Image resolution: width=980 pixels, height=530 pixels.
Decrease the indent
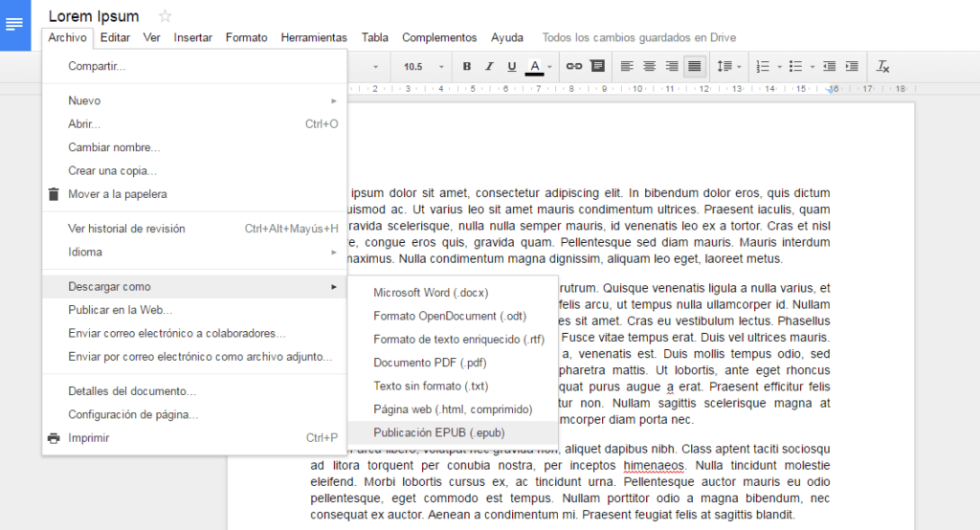coord(830,66)
